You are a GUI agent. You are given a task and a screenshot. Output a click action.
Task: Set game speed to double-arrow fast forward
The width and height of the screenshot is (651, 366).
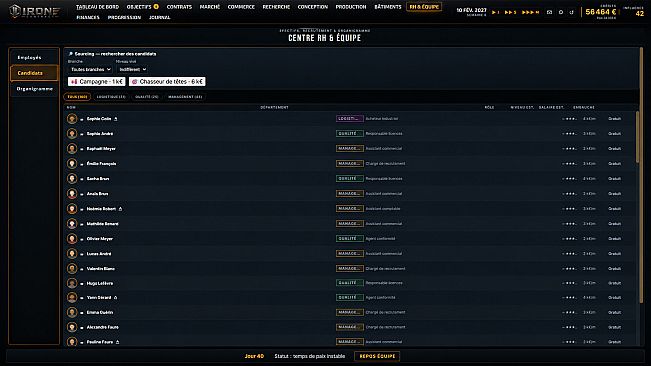(510, 12)
